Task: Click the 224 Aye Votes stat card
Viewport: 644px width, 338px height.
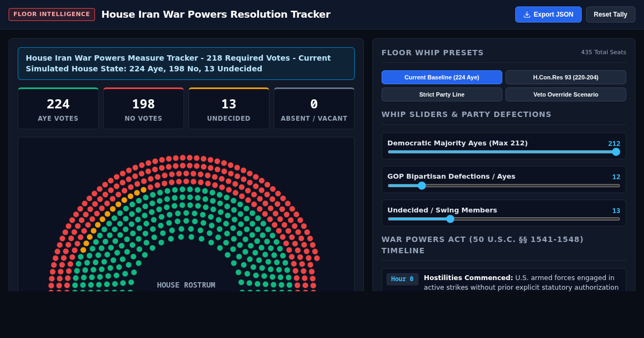Action: pyautogui.click(x=58, y=108)
